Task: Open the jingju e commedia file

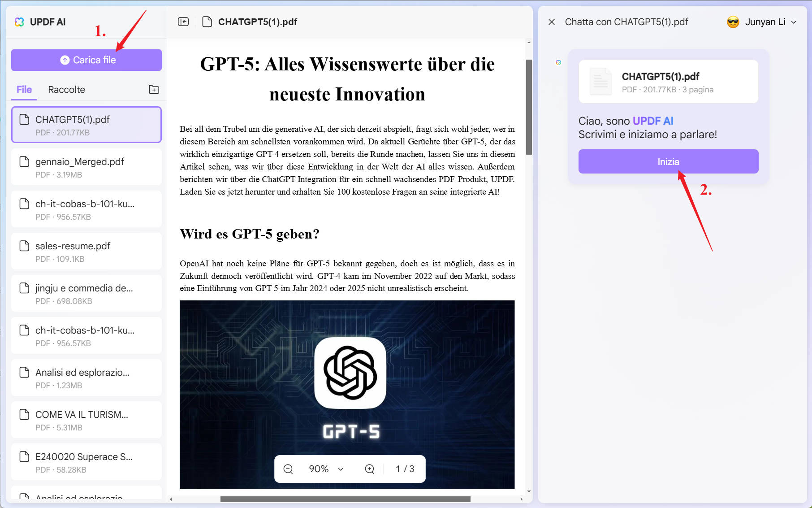Action: point(86,294)
